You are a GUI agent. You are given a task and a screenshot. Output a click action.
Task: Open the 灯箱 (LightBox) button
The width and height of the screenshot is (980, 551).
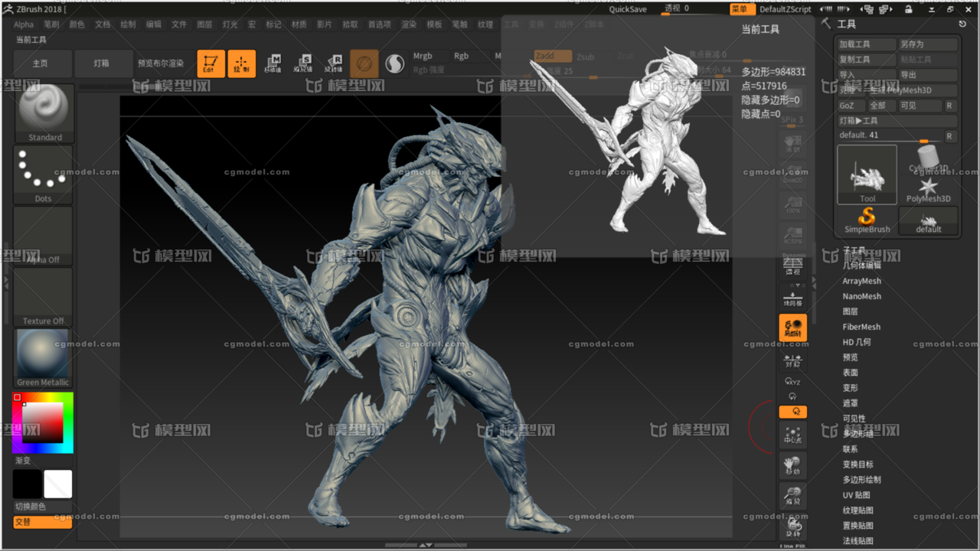101,64
